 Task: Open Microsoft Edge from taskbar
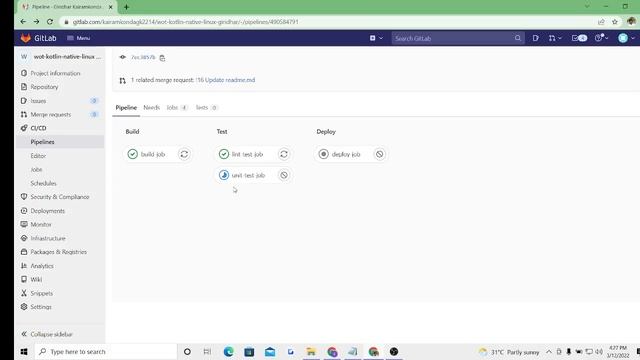[229, 351]
